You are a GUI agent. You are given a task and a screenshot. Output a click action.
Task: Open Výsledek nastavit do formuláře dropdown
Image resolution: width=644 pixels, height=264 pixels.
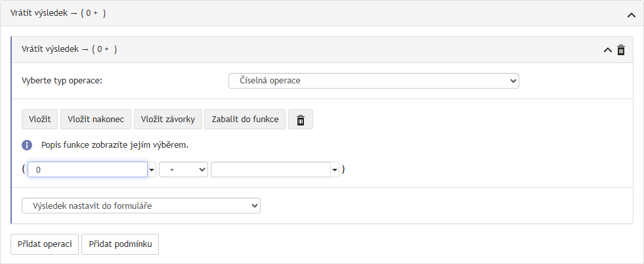(x=141, y=206)
